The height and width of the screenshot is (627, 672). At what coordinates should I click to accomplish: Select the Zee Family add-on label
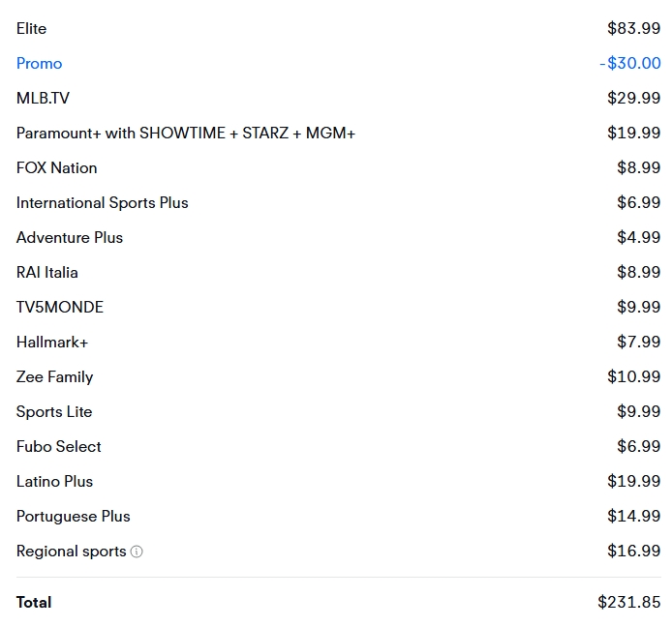54,377
